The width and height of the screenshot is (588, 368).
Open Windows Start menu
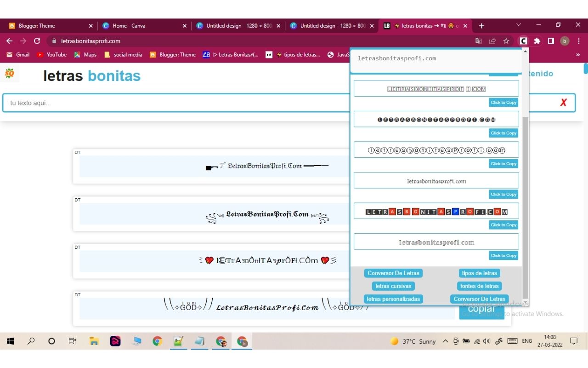coord(10,341)
